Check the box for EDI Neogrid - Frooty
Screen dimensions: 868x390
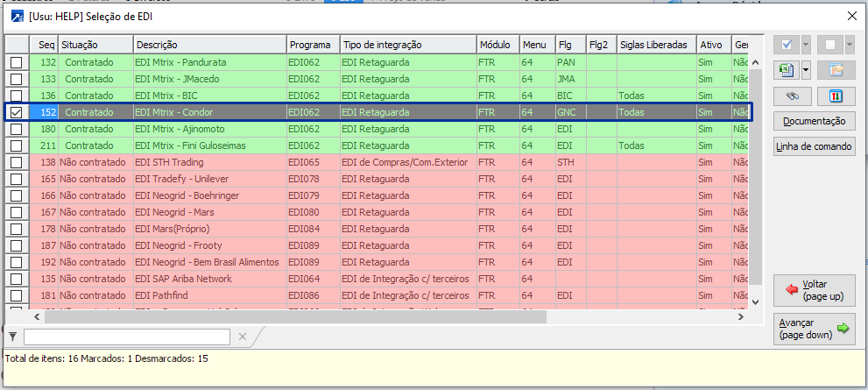pos(17,245)
